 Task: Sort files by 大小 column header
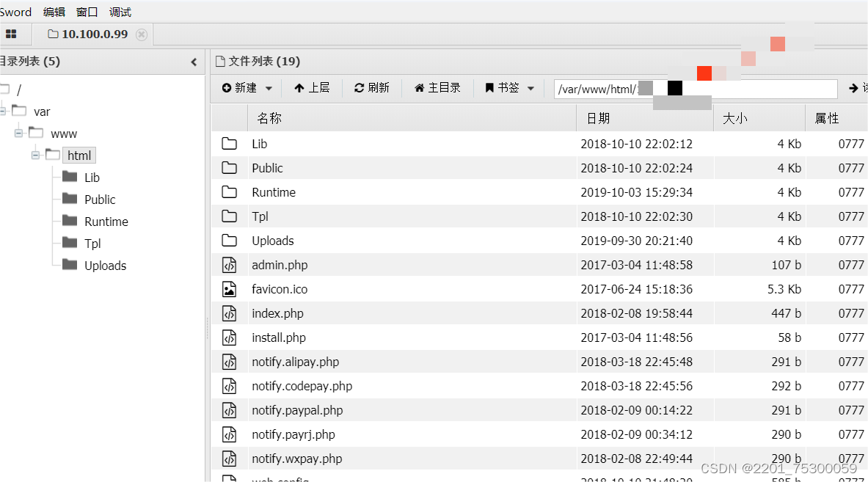click(759, 118)
